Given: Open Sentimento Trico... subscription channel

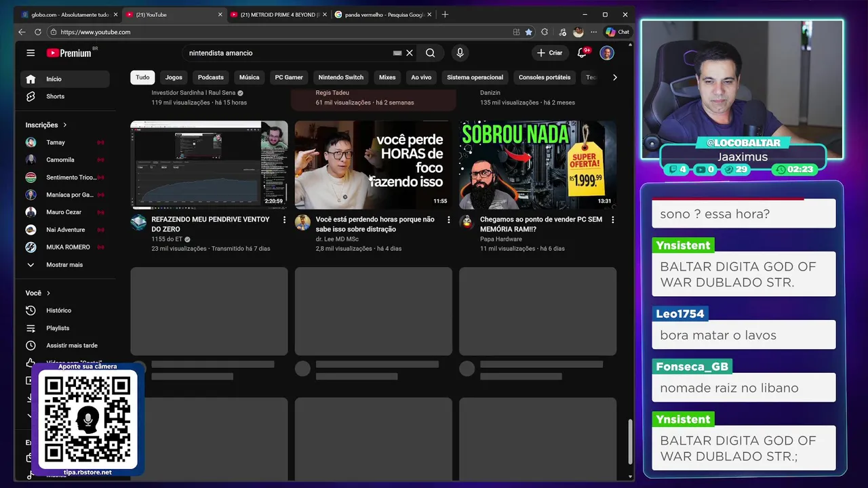Looking at the screenshot, I should click(x=65, y=178).
